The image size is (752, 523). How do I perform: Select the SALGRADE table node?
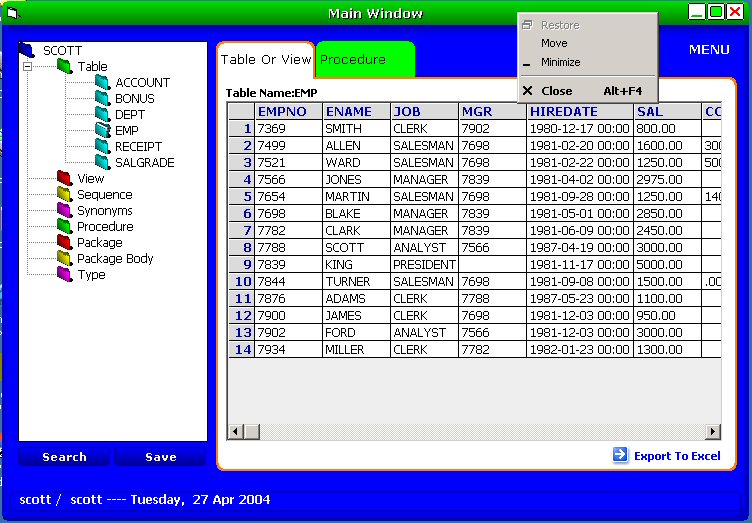pyautogui.click(x=144, y=163)
